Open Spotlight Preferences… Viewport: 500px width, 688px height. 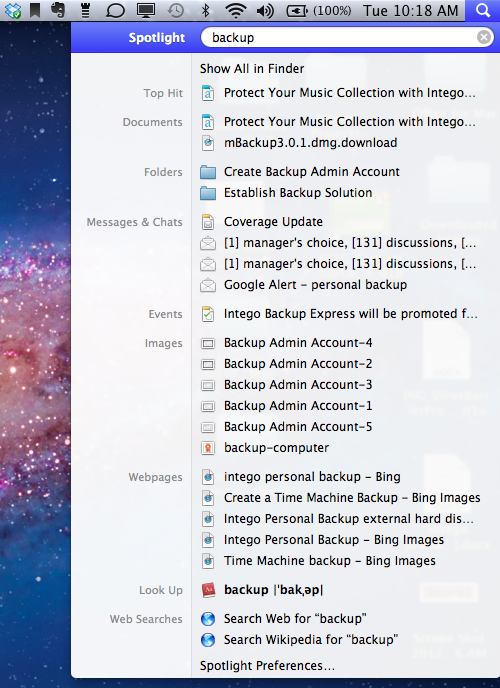tap(267, 666)
